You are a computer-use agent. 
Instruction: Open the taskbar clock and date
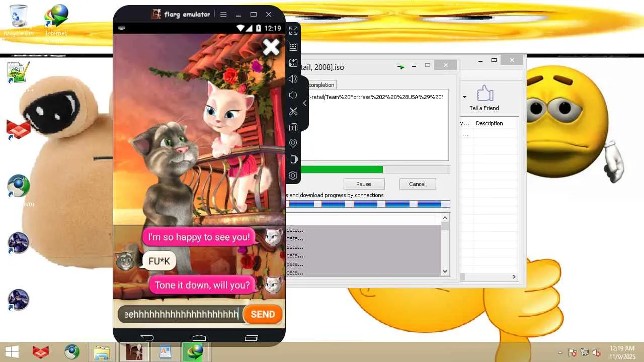tap(622, 352)
